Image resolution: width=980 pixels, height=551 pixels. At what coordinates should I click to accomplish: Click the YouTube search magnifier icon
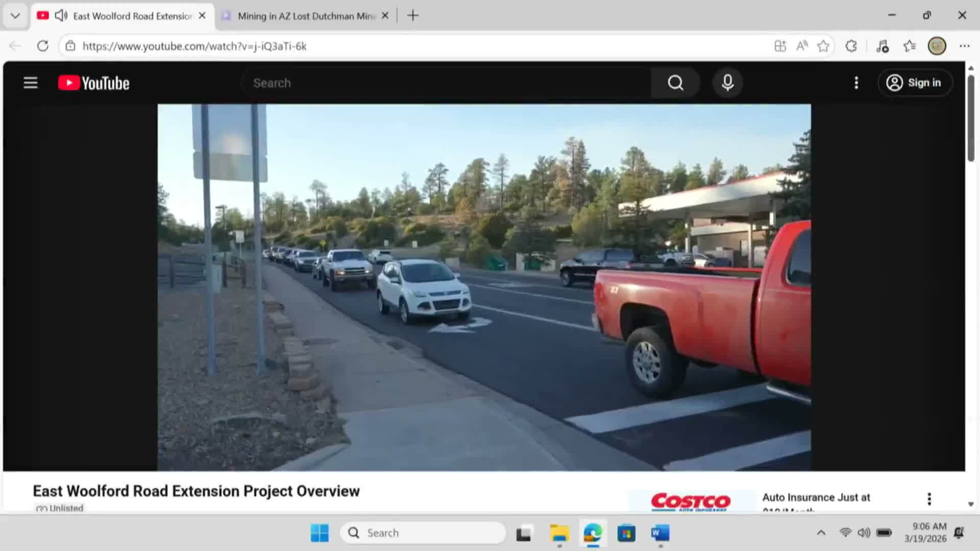coord(675,83)
